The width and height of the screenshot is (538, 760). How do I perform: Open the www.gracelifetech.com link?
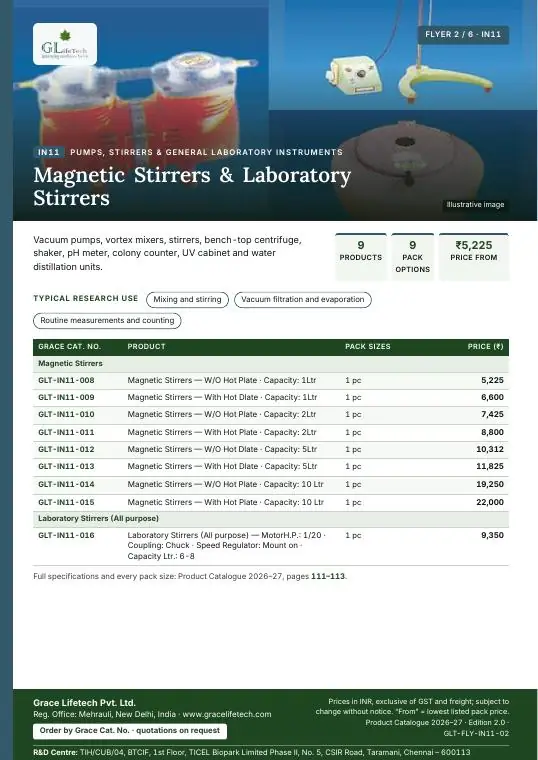tap(227, 714)
